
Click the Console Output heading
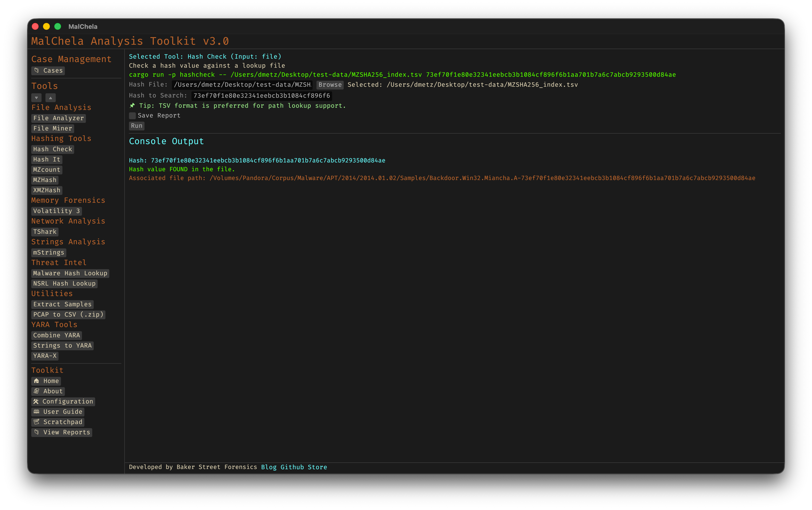coord(166,141)
